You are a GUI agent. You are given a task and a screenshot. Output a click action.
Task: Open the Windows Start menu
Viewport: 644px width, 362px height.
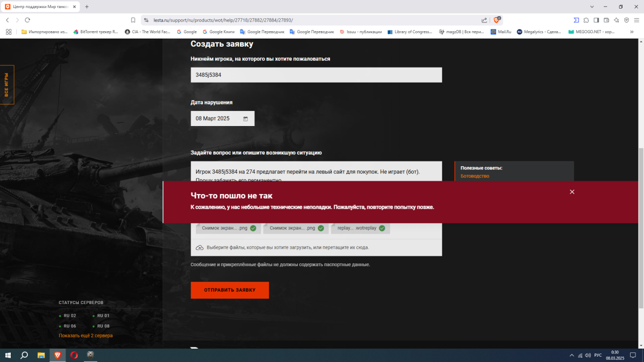(8, 355)
